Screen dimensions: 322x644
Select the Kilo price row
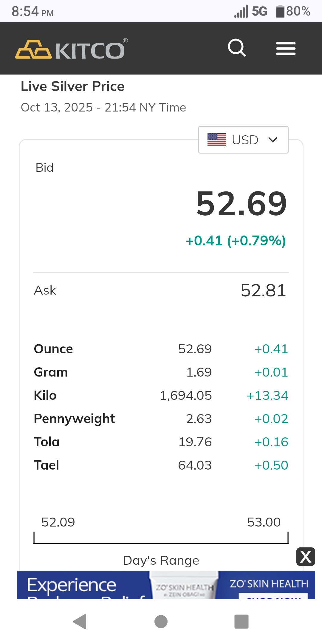(161, 395)
